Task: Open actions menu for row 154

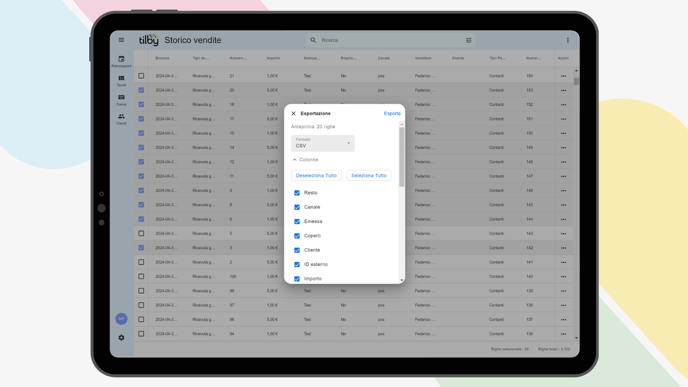Action: pyautogui.click(x=563, y=76)
